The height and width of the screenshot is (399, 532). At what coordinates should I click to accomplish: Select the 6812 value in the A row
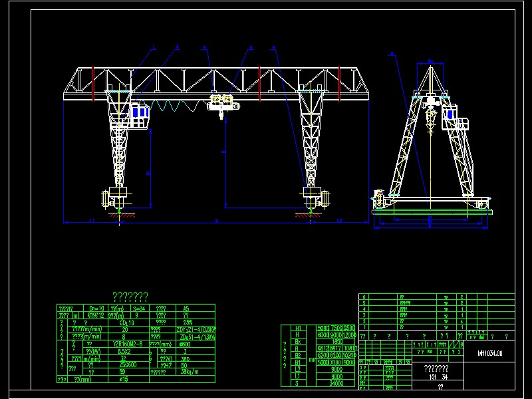(323, 348)
